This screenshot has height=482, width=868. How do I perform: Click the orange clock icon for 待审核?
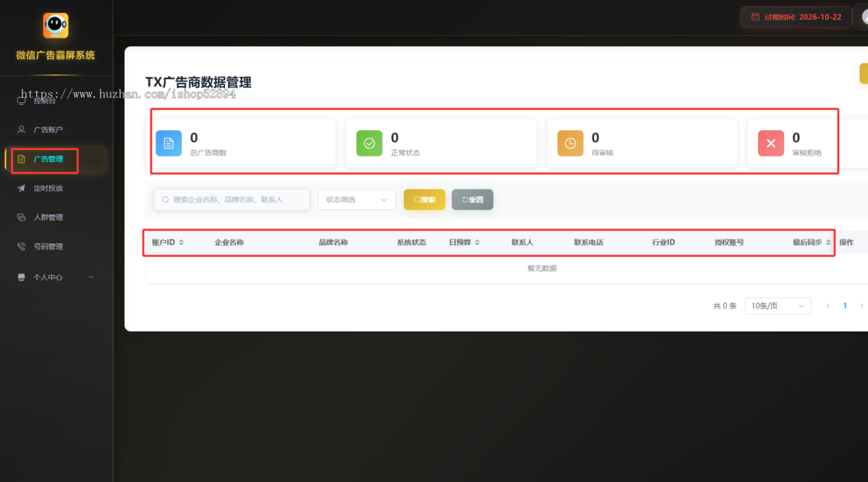click(x=570, y=143)
